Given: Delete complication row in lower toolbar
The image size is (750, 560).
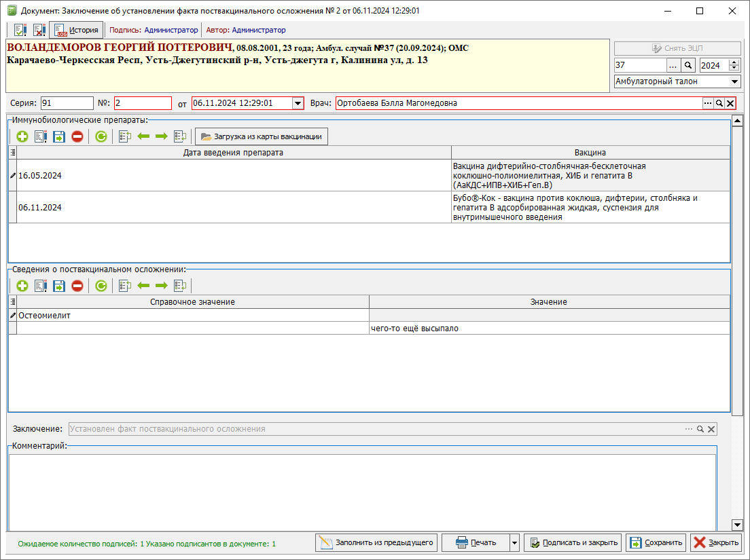Looking at the screenshot, I should click(x=77, y=286).
